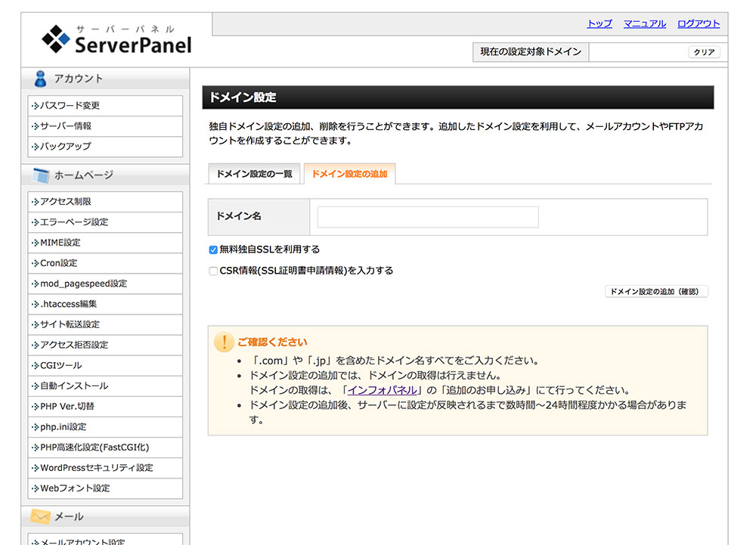Enable the 無料独自SSLを利用する checkbox

point(213,249)
